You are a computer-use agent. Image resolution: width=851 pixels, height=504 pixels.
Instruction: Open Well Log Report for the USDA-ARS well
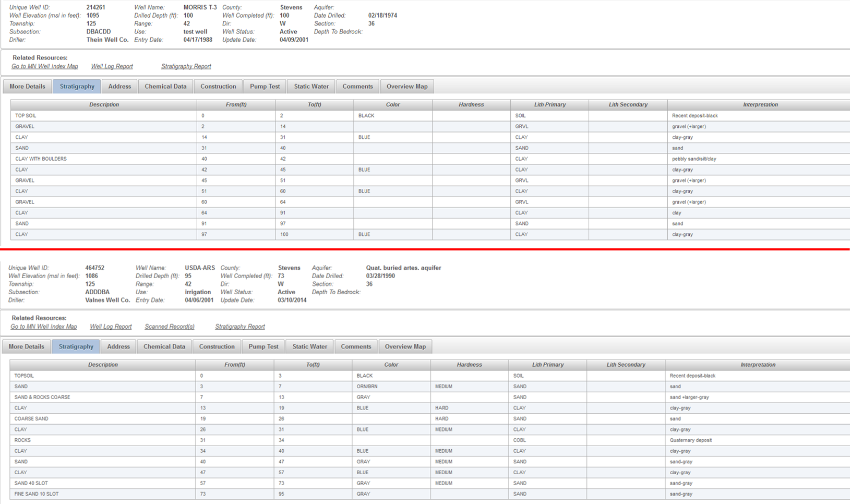111,327
